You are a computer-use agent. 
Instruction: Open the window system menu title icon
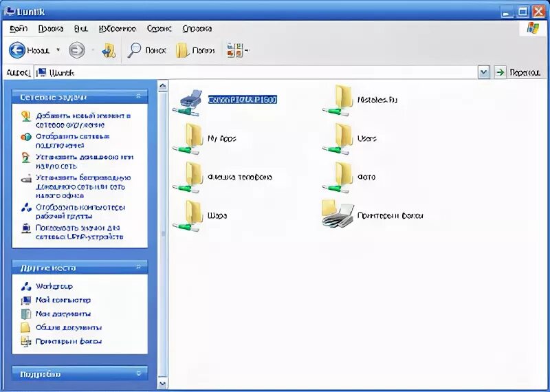coord(9,12)
